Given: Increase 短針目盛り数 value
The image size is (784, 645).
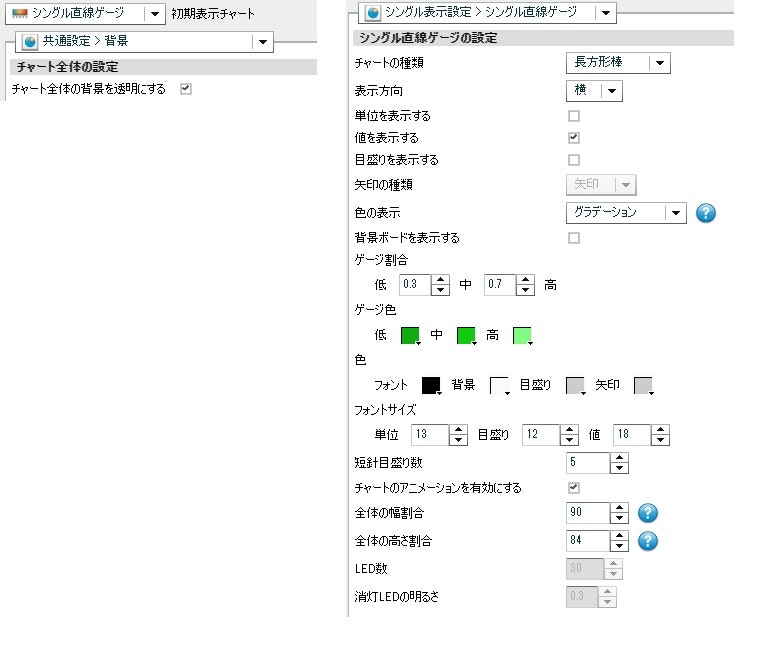Looking at the screenshot, I should point(619,458).
